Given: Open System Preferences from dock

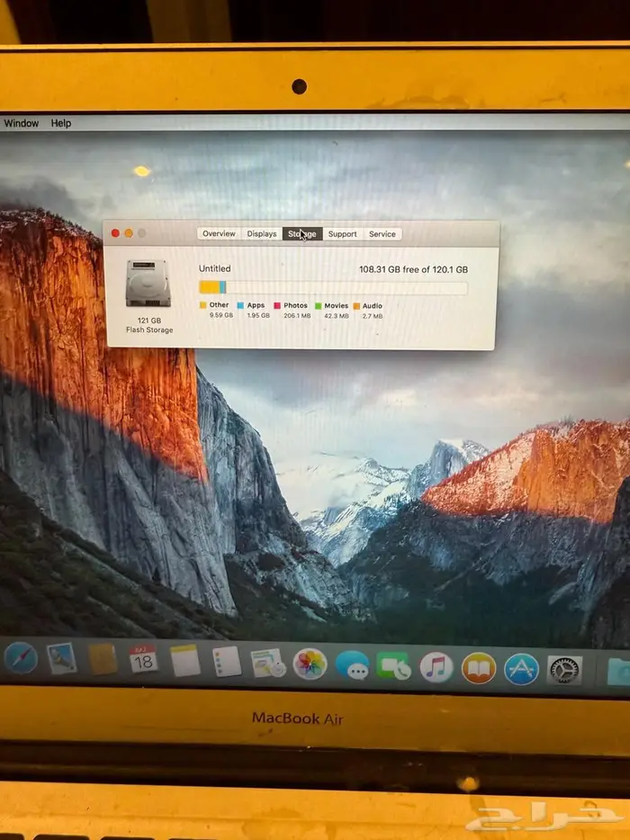Looking at the screenshot, I should coord(564,670).
